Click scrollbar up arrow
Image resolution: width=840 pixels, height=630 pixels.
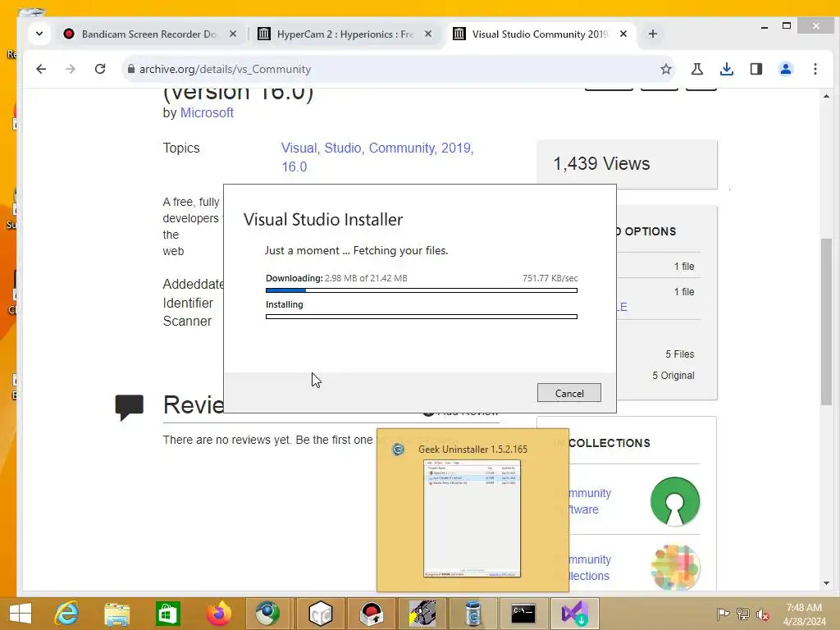pos(826,97)
